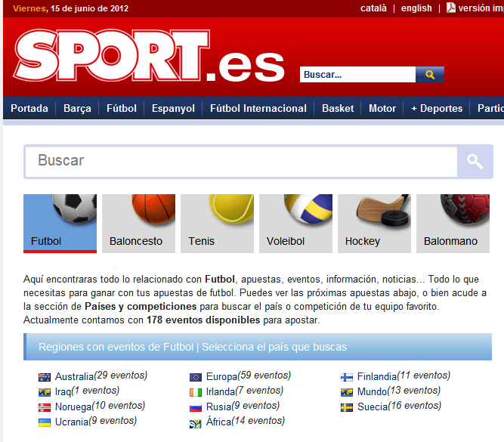Click the SPORT.es logo
504x442 pixels.
coord(149,55)
